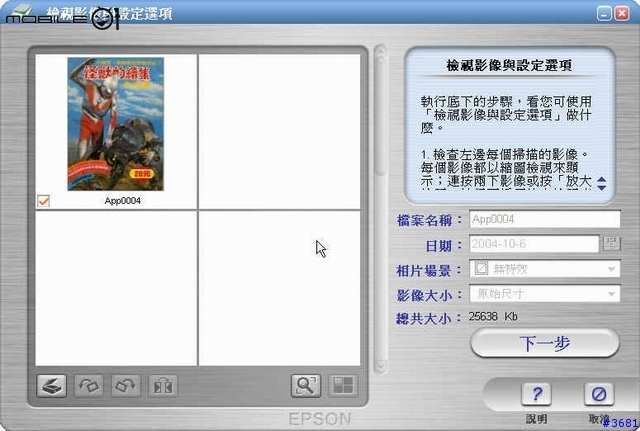Click the mirror flip image icon

pos(163,386)
